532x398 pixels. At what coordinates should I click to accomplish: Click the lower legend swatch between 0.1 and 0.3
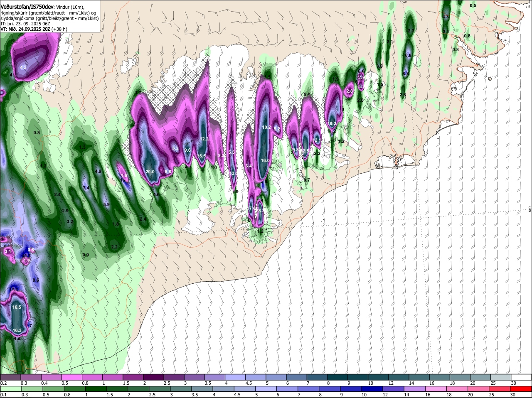pos(10,389)
